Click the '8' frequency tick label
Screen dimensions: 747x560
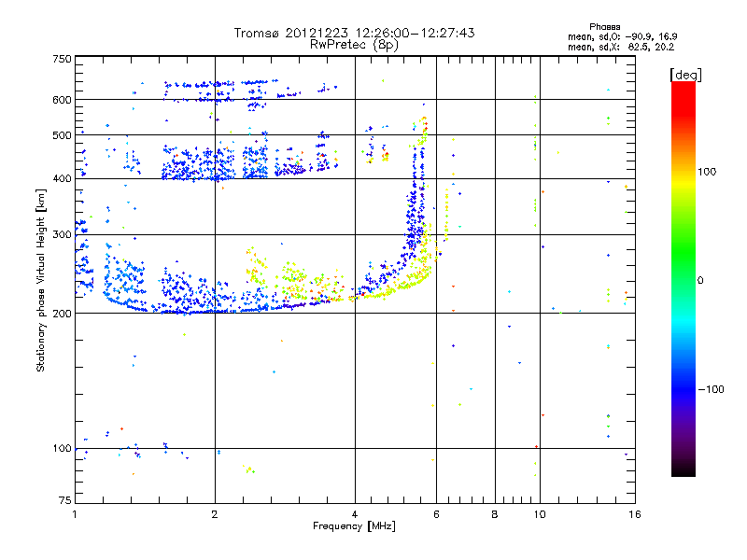[x=495, y=514]
